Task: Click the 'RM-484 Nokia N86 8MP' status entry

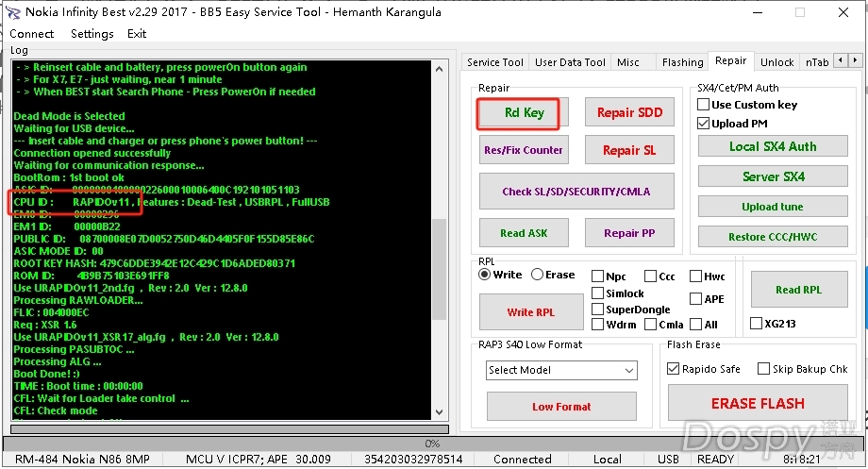Action: pyautogui.click(x=82, y=459)
